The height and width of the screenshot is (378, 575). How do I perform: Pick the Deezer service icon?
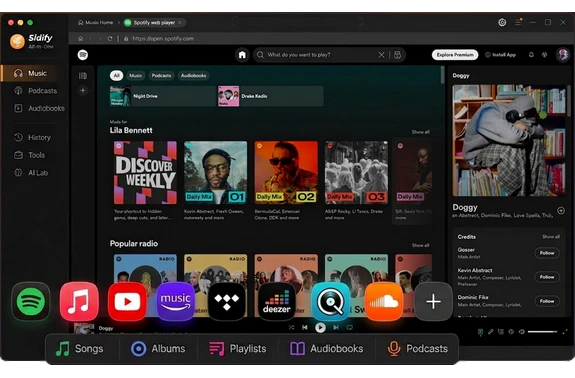click(x=277, y=301)
